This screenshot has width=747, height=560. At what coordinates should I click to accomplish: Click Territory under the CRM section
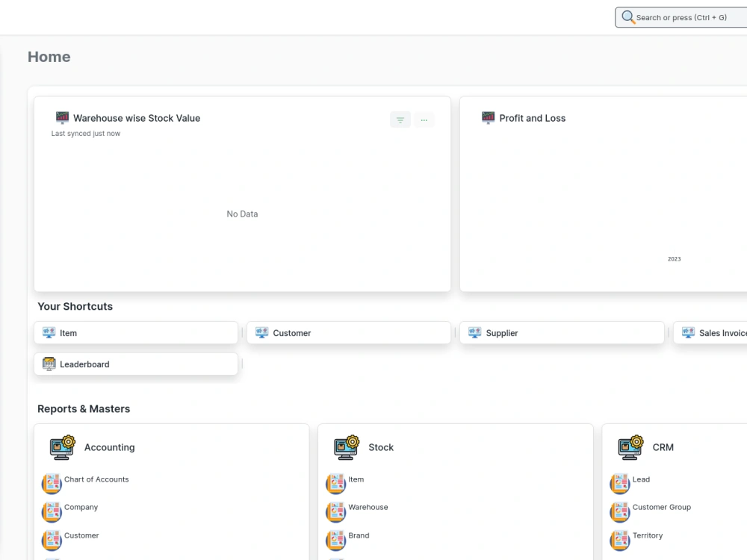click(647, 535)
